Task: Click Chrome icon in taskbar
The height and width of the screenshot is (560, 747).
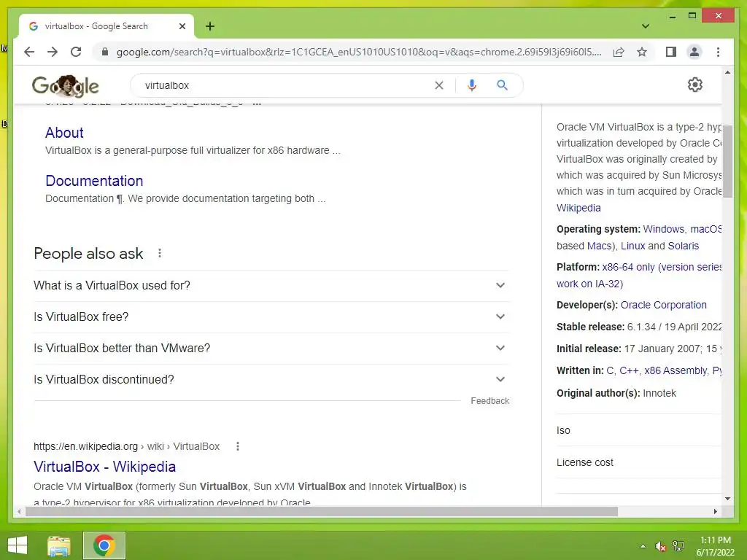Action: (104, 545)
